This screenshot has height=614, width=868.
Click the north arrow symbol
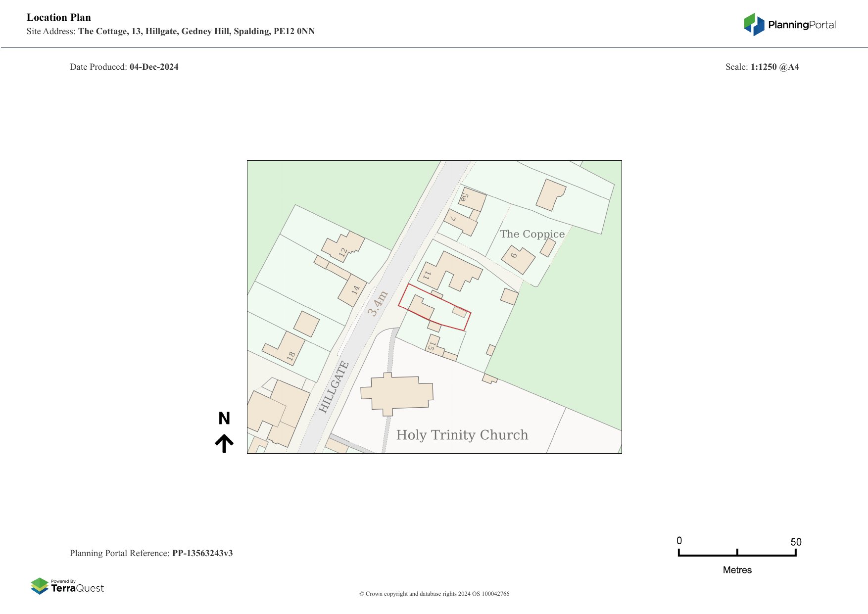coord(224,443)
